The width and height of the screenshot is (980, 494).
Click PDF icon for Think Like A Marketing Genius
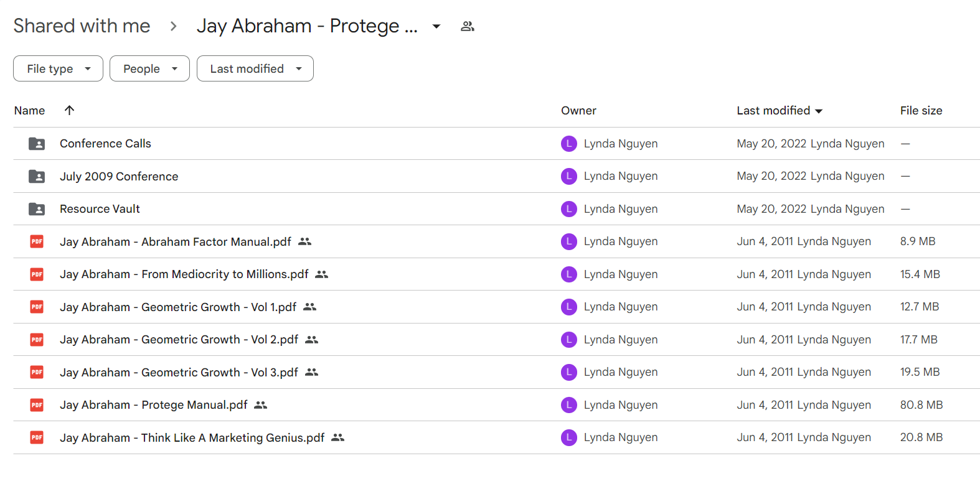(x=37, y=437)
